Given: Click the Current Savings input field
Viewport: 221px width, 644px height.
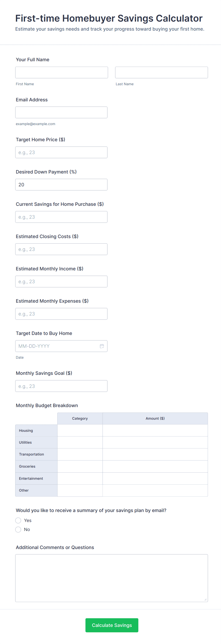Looking at the screenshot, I should [61, 217].
